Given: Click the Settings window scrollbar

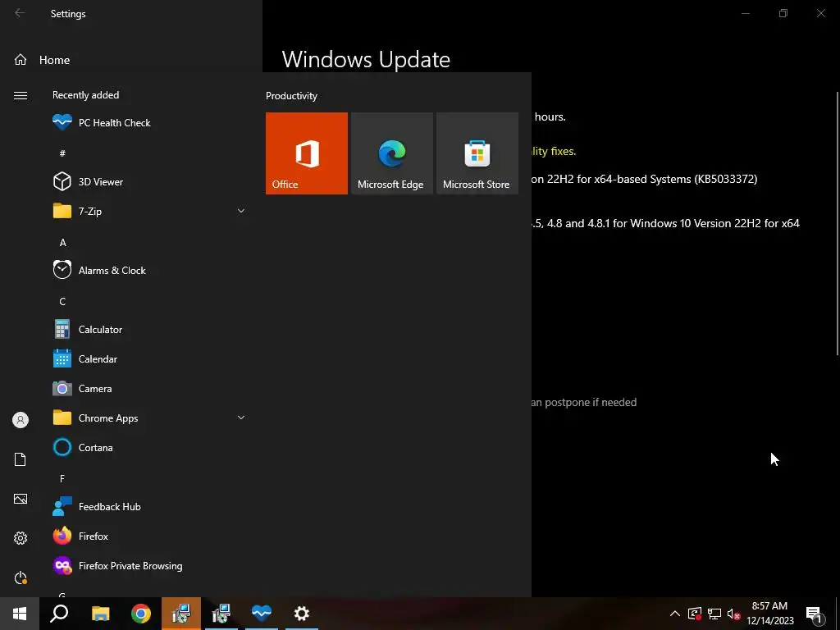Looking at the screenshot, I should click(x=838, y=222).
